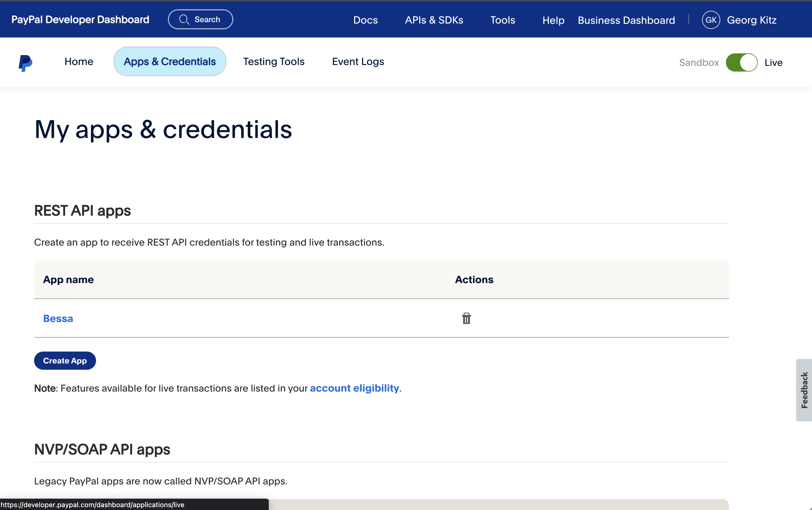
Task: Click the GK user avatar circle
Action: (x=711, y=20)
